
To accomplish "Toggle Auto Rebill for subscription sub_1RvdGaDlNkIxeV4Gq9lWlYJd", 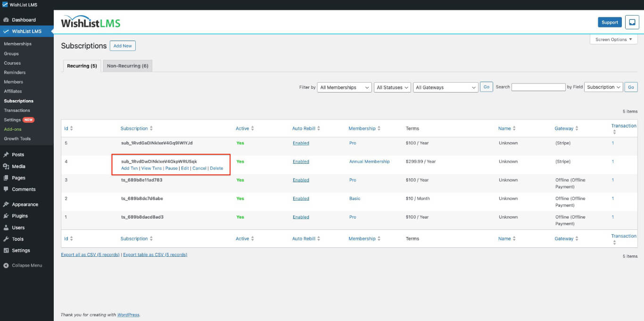I will (301, 143).
